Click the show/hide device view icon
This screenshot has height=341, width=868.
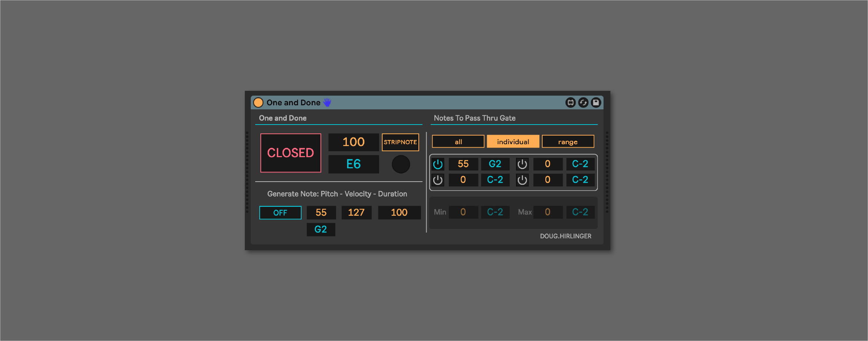(x=571, y=103)
